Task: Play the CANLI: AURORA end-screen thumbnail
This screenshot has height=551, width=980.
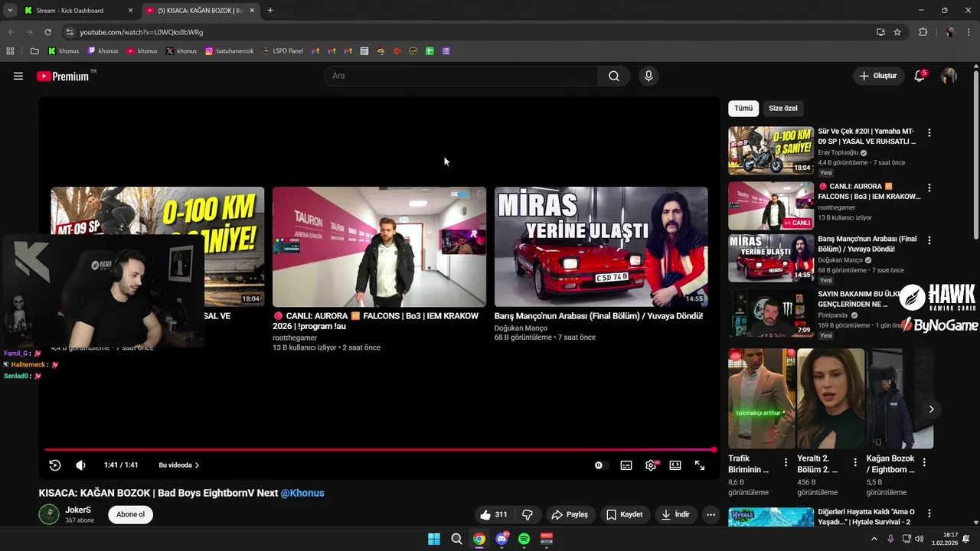Action: tap(379, 246)
